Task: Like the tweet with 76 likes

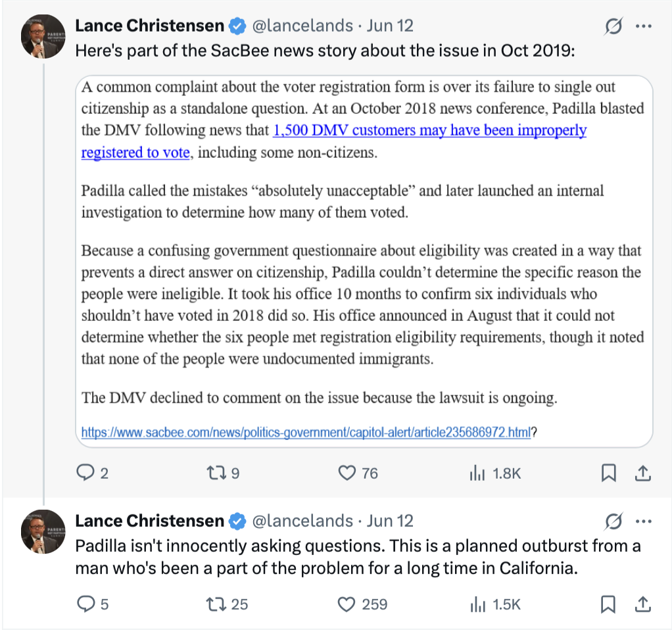Action: (347, 473)
